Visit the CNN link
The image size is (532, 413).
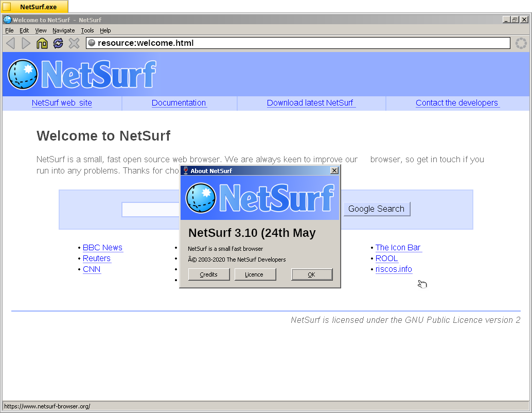pos(92,269)
